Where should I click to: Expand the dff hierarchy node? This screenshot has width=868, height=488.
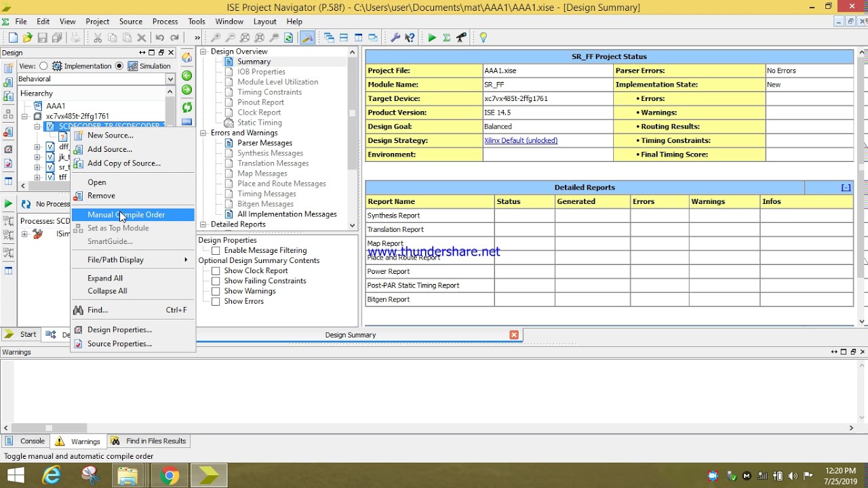(37, 146)
